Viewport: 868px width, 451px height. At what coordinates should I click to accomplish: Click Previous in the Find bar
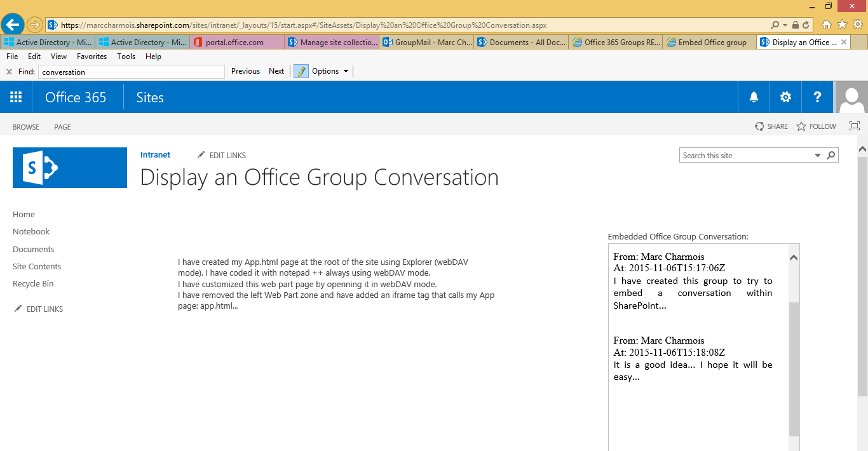(245, 71)
